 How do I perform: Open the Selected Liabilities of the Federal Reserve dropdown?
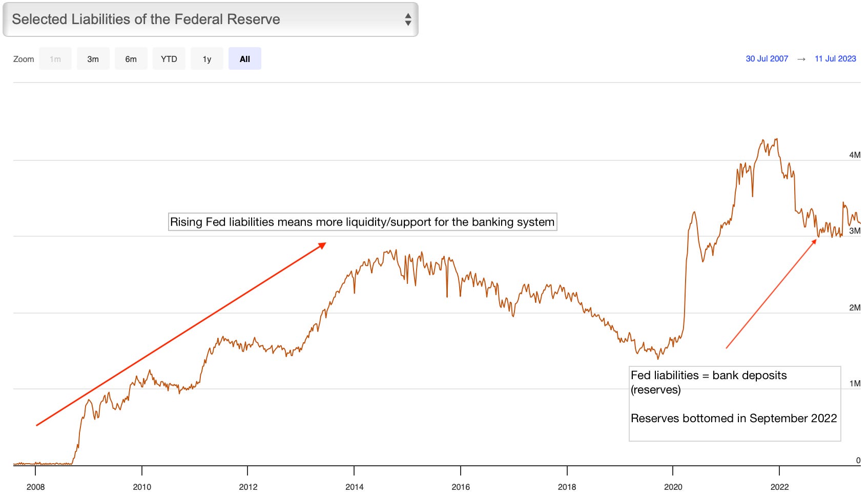211,19
